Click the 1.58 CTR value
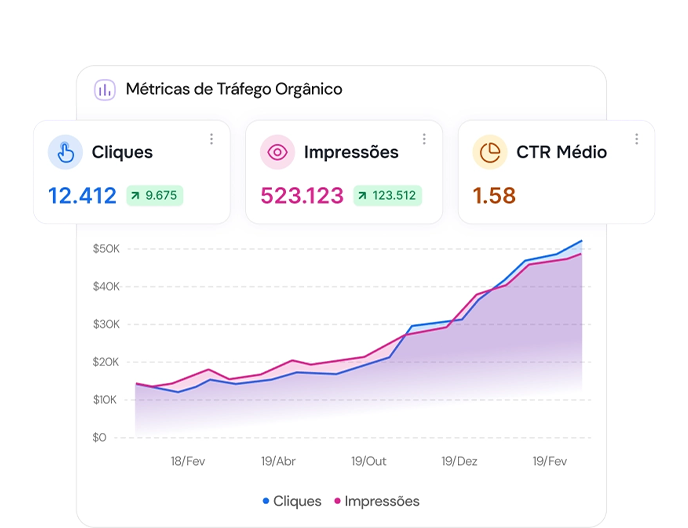The image size is (688, 528). pyautogui.click(x=494, y=196)
